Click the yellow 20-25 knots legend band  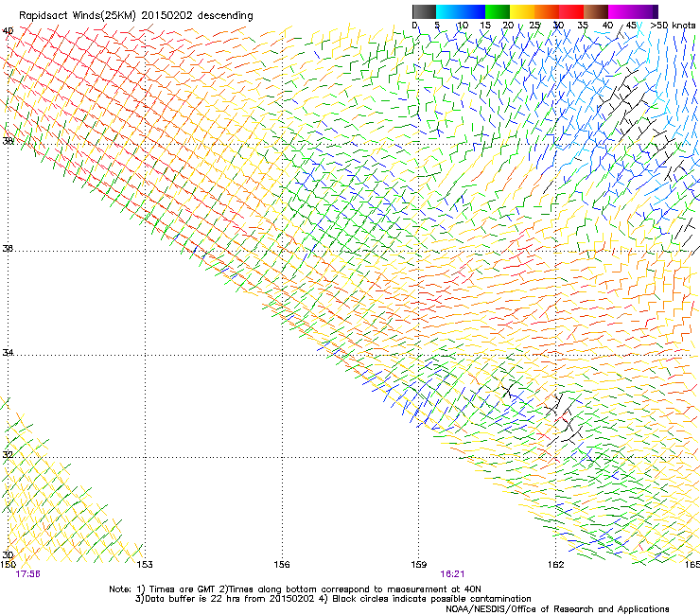coord(522,11)
